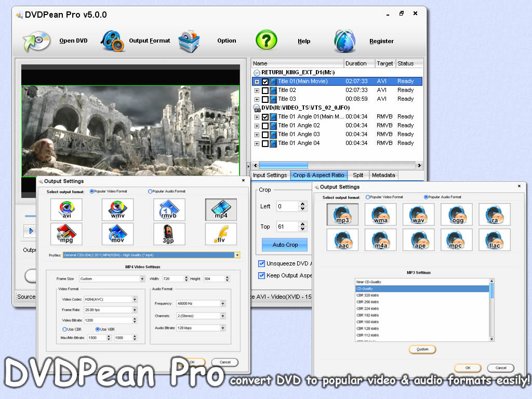This screenshot has height=399, width=532.
Task: Click the Crop Top input field
Action: pos(288,227)
